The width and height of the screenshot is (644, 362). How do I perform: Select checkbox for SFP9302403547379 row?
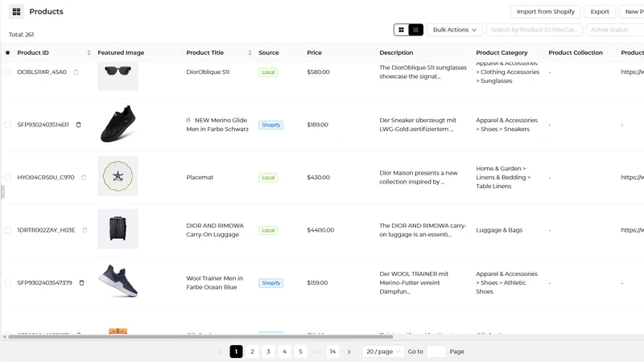click(8, 283)
